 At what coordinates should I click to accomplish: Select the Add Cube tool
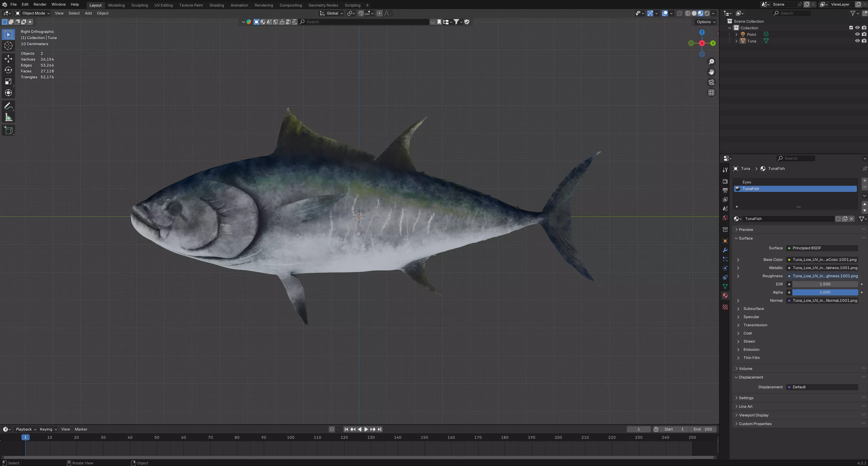8,130
